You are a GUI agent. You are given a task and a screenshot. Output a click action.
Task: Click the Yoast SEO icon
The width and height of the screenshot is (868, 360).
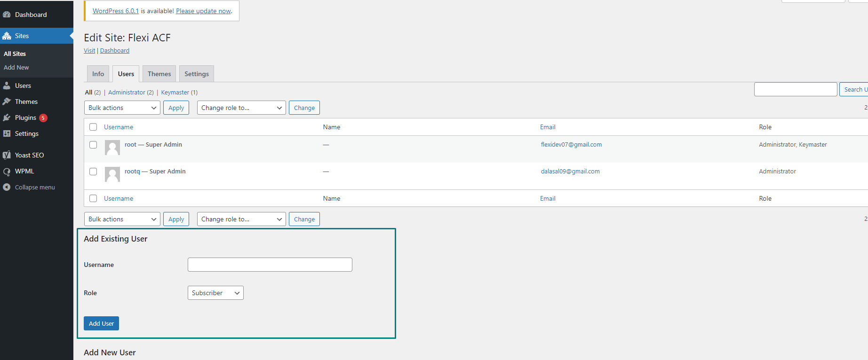[7, 155]
